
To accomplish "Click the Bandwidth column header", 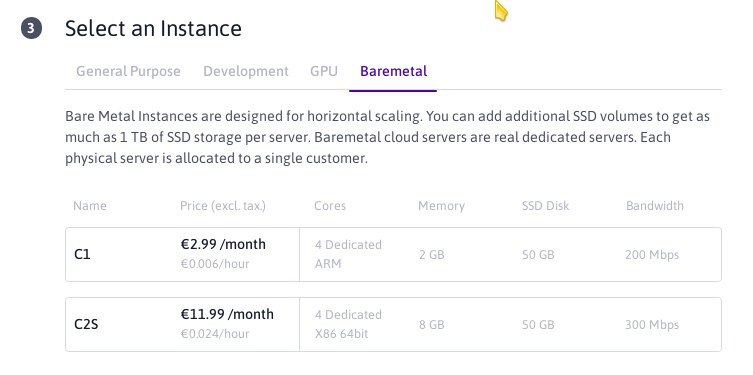I will click(655, 206).
